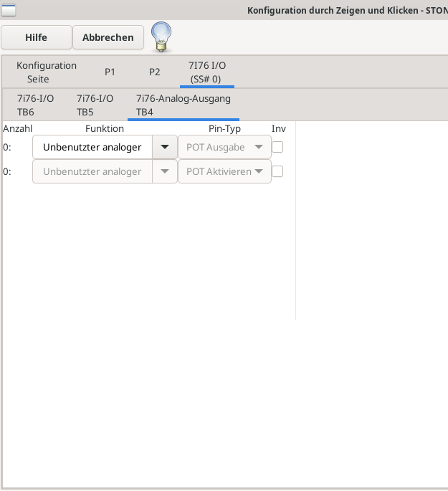Select 7i76-Analog-Ausgang TB4 sub-tab

(184, 105)
